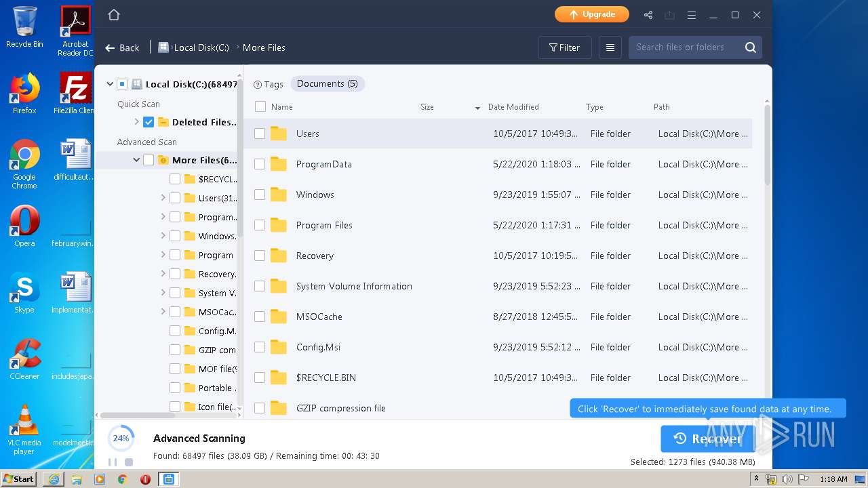Click the search magnifier icon
The image size is (868, 488).
751,47
